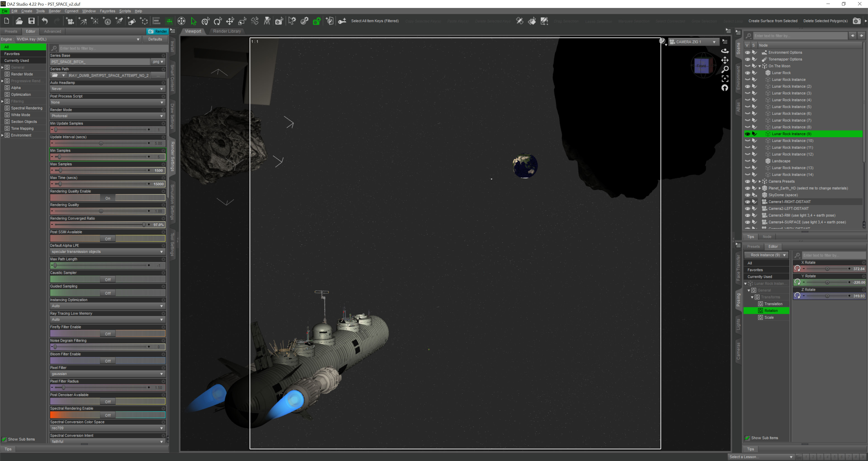868x461 pixels.
Task: Create a new point light
Action: pyautogui.click(x=95, y=21)
